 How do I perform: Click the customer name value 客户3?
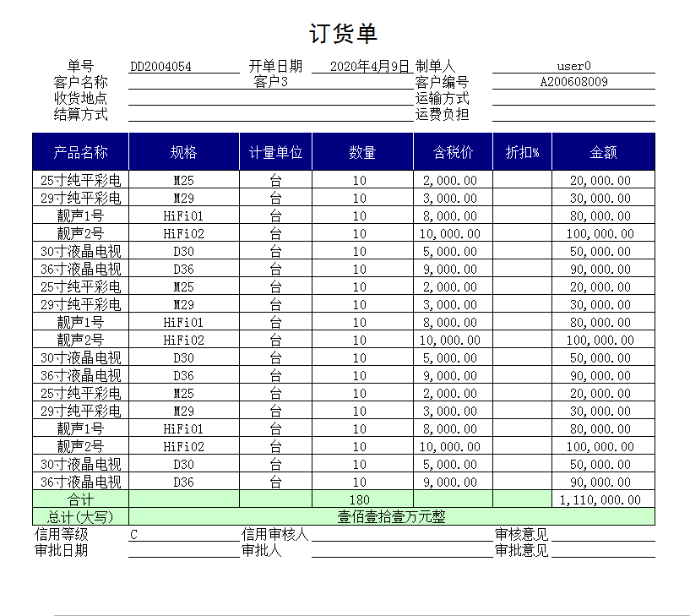270,82
